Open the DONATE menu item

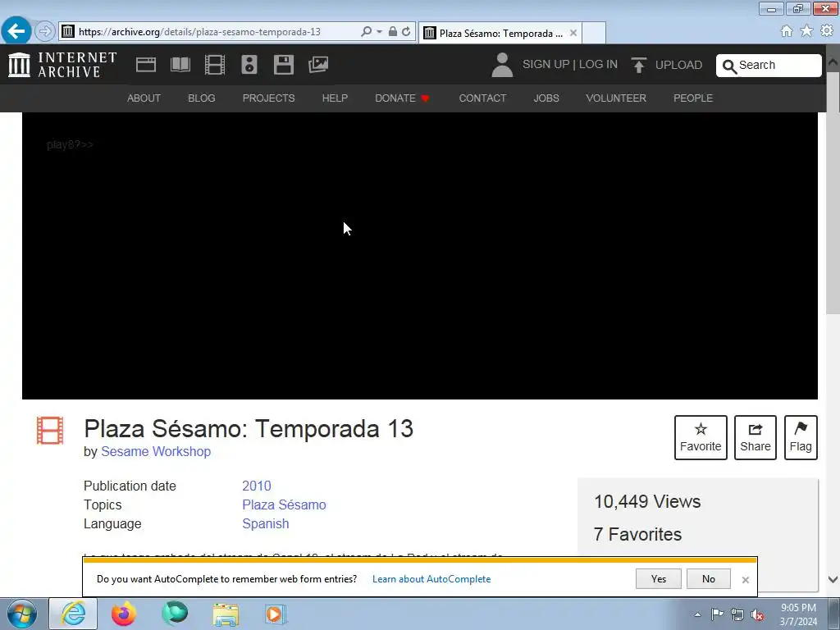pyautogui.click(x=402, y=98)
